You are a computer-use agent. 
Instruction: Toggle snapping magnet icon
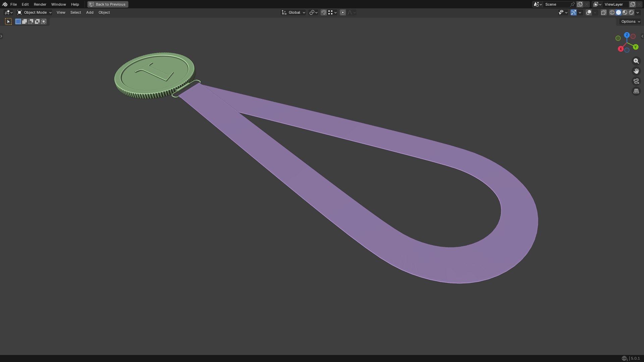pyautogui.click(x=324, y=12)
